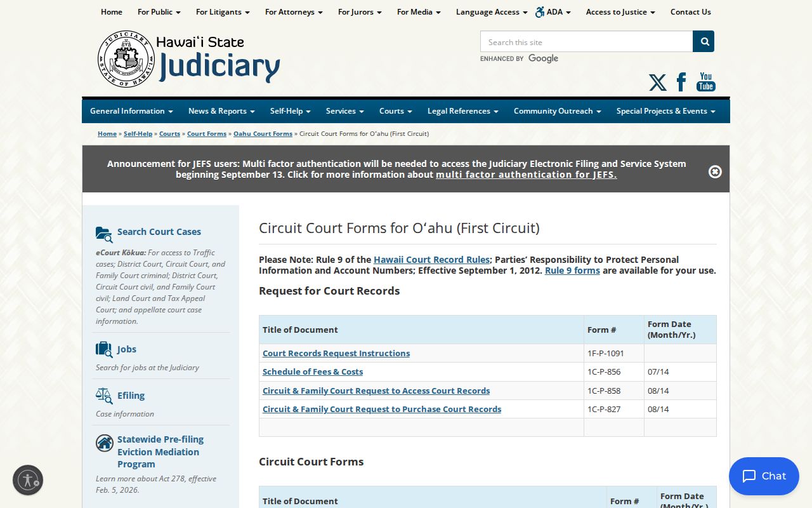
Task: Follow the Court Forms breadcrumb link
Action: coord(207,134)
